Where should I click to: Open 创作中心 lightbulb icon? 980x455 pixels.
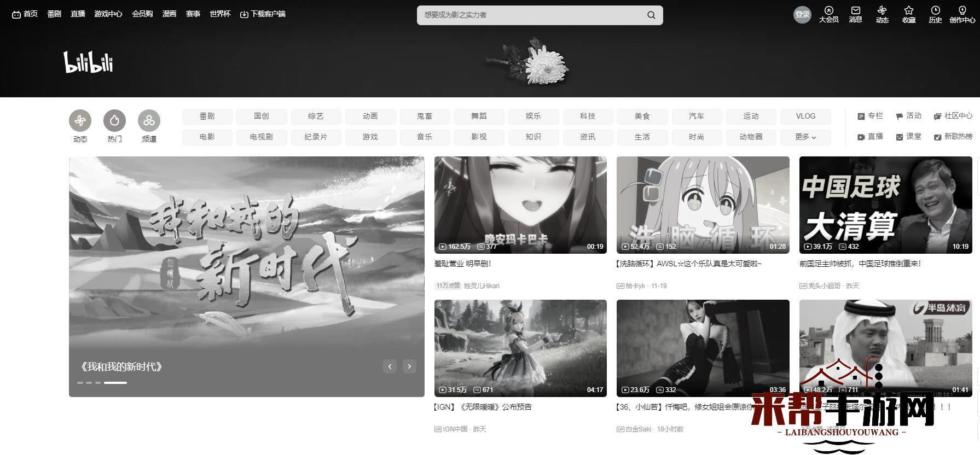point(962,15)
